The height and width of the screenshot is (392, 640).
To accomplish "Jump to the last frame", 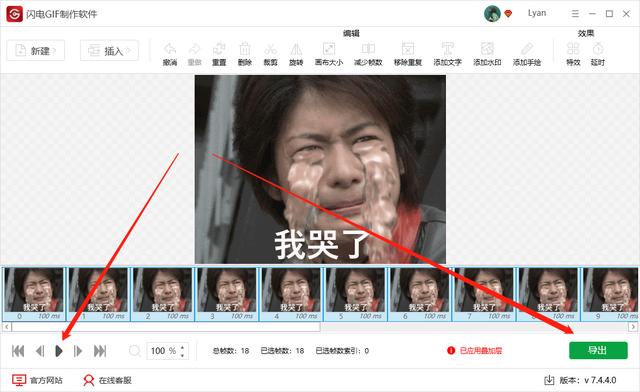I will 100,351.
